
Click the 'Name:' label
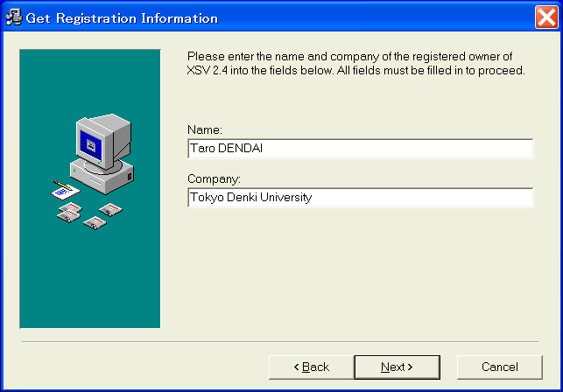[205, 129]
